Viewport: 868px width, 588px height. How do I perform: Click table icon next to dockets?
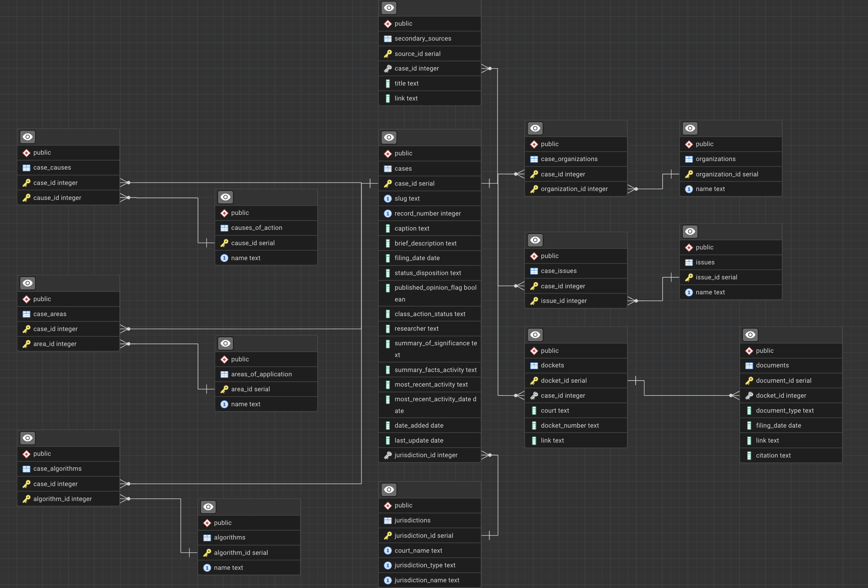pyautogui.click(x=534, y=365)
